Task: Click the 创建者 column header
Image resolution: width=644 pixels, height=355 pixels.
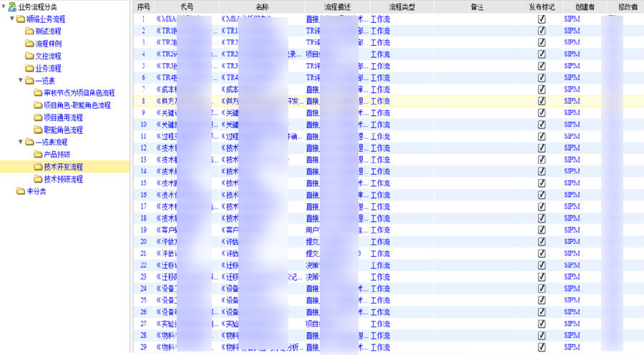Action: click(x=585, y=7)
